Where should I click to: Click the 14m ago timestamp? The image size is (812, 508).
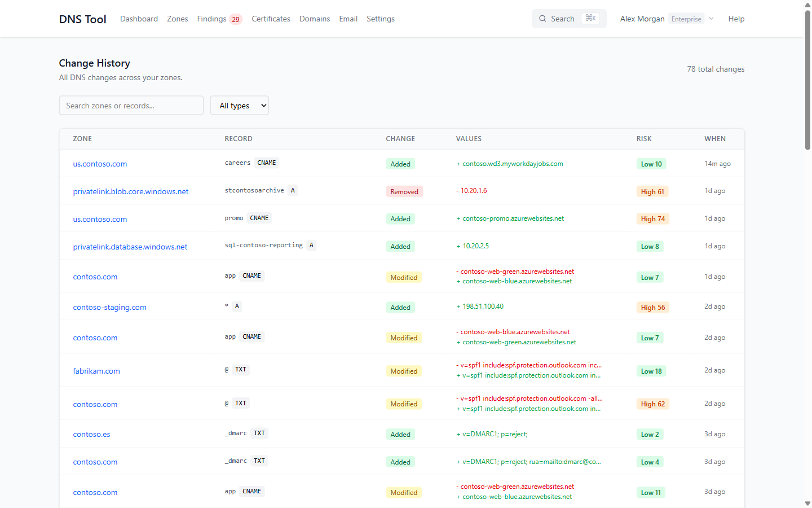point(717,164)
